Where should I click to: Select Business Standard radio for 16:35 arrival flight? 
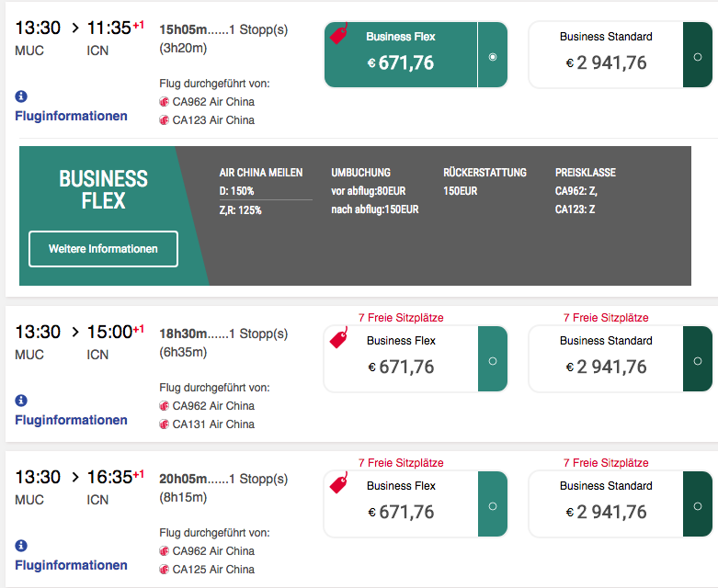[x=698, y=505]
